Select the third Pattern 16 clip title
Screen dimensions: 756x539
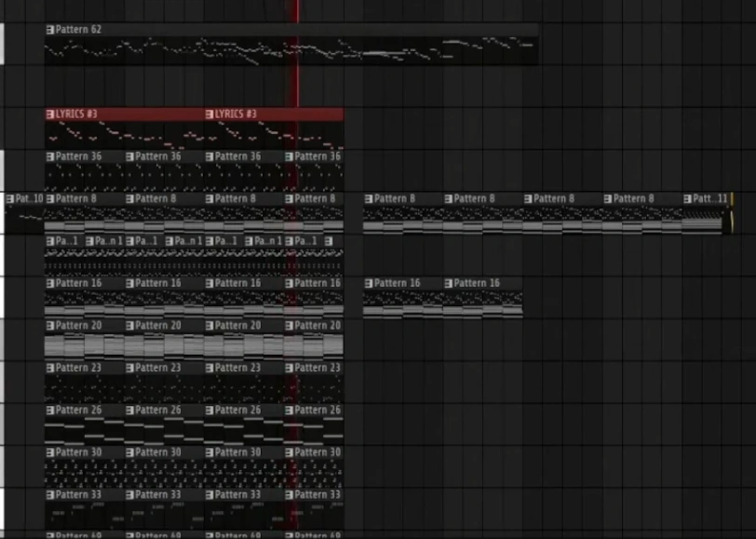237,284
